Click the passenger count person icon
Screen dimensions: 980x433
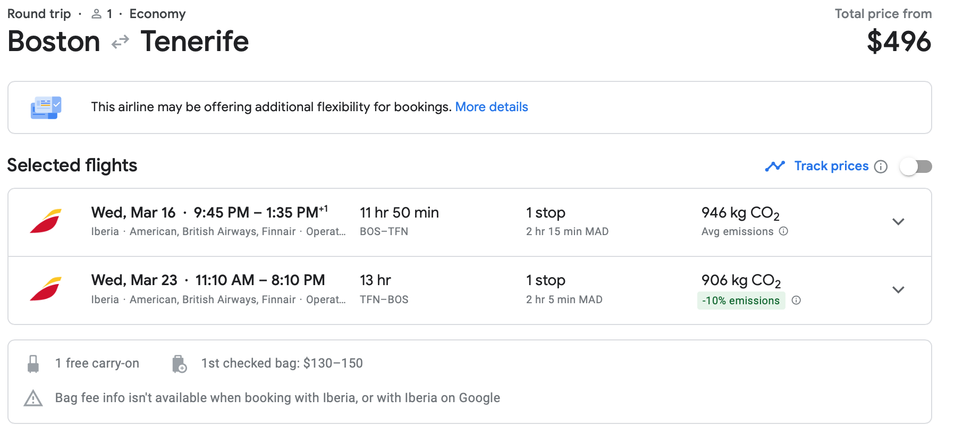(96, 14)
